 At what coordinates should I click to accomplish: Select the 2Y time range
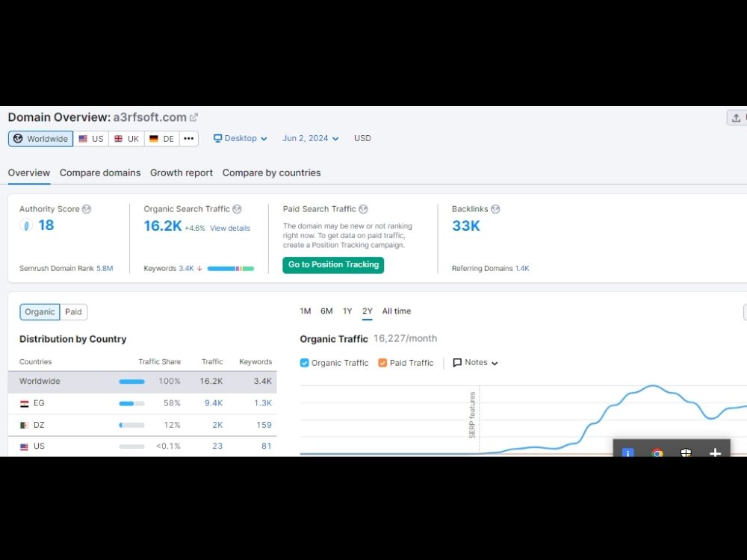click(x=368, y=311)
